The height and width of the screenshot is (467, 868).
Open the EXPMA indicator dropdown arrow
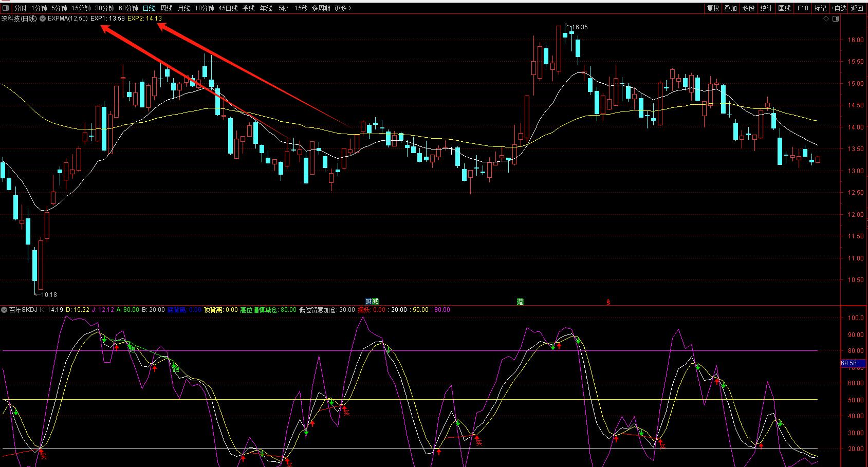(43, 18)
